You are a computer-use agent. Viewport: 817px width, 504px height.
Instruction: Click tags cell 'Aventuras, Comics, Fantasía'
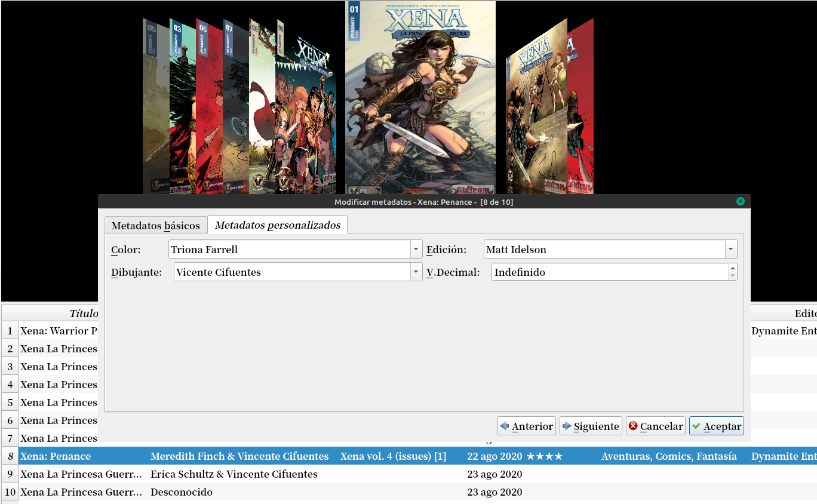pos(669,456)
